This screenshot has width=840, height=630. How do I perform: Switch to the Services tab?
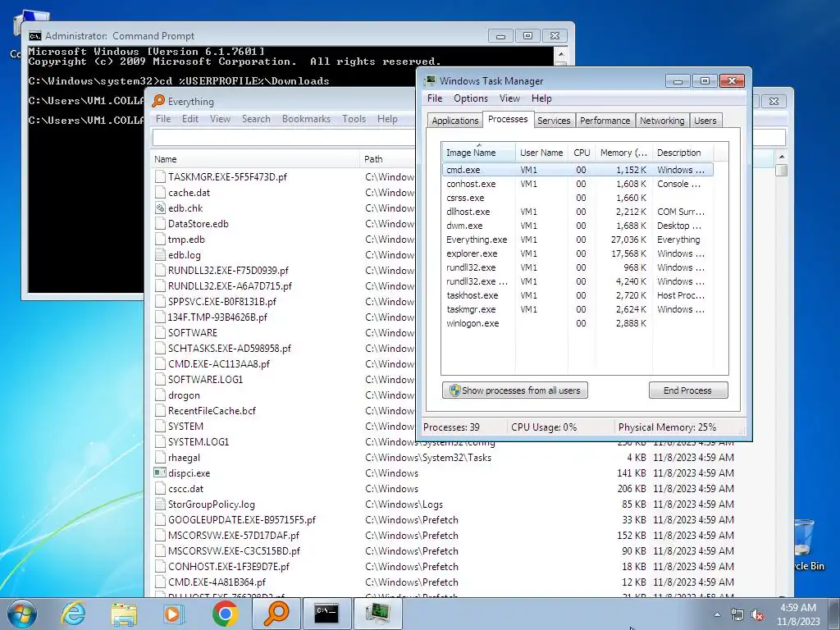pos(554,121)
